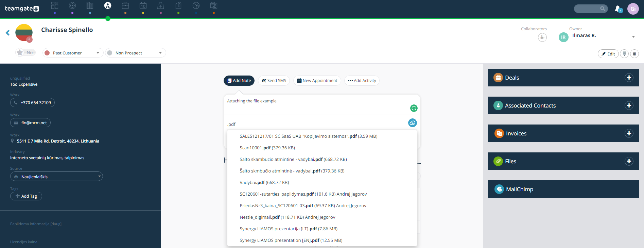Image resolution: width=644 pixels, height=248 pixels.
Task: Email fin@mcm.net
Action: [x=30, y=123]
